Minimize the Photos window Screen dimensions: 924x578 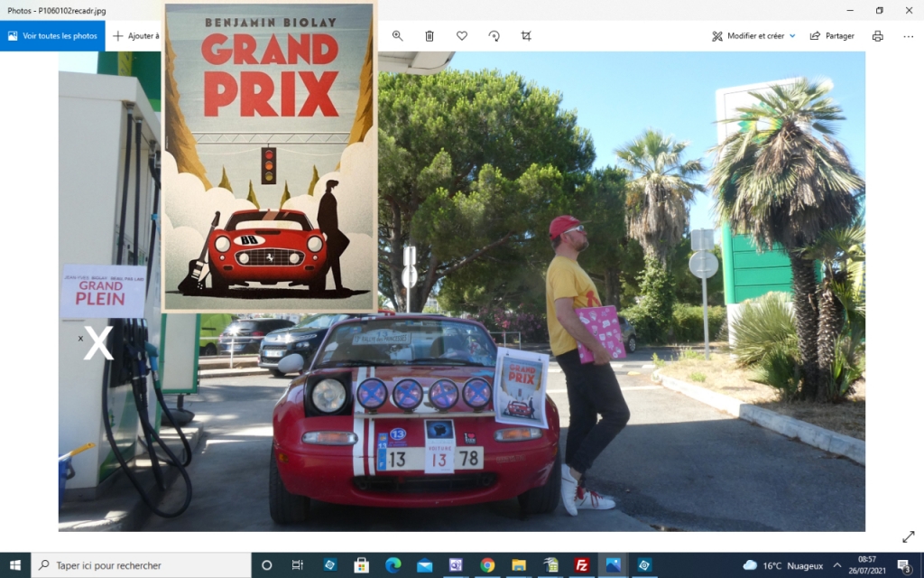850,10
